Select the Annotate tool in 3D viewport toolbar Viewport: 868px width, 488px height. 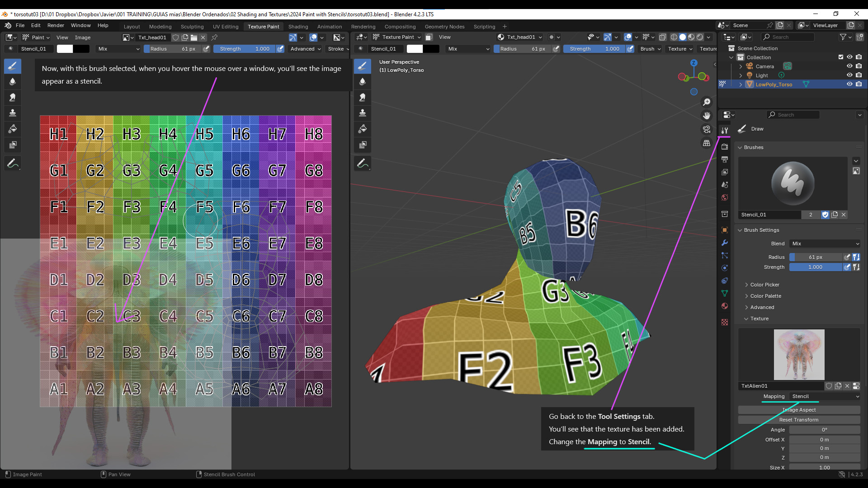click(363, 164)
